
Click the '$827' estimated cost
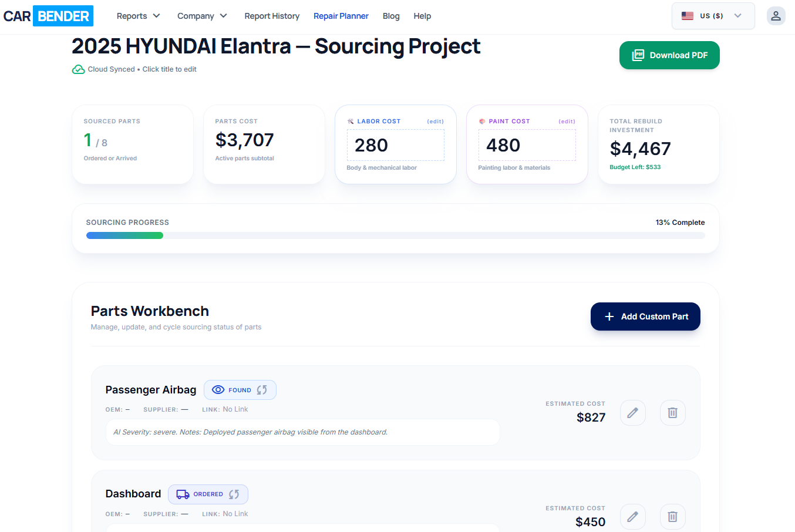click(591, 417)
